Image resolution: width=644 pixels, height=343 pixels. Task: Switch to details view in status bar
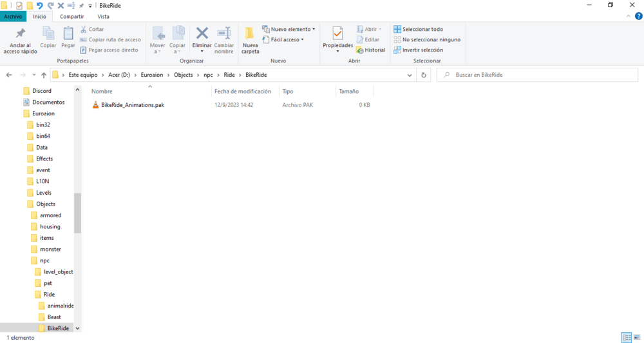click(626, 337)
